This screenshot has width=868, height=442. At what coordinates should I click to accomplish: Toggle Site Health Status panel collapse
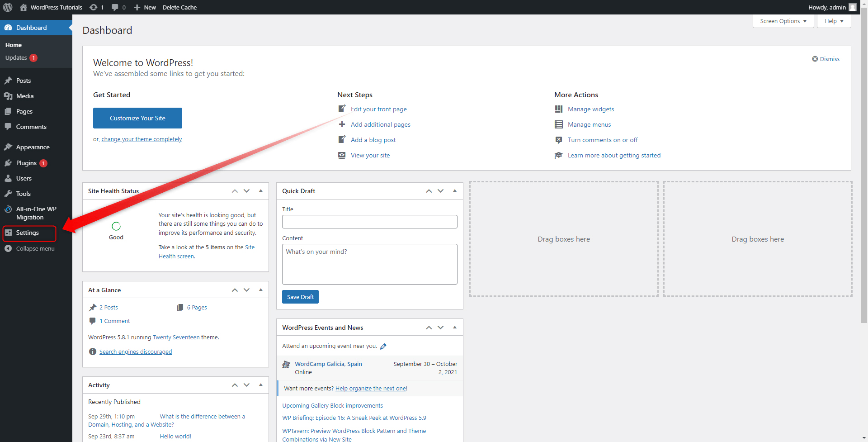261,191
